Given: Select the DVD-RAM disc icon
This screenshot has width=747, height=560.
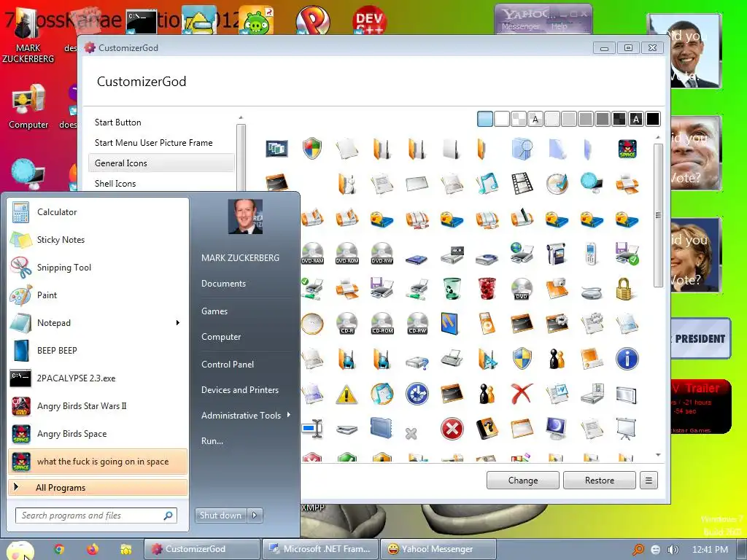Looking at the screenshot, I should click(x=312, y=253).
